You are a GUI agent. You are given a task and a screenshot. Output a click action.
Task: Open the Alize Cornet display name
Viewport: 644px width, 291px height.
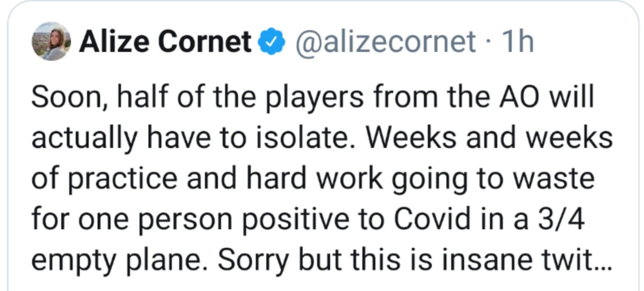165,41
